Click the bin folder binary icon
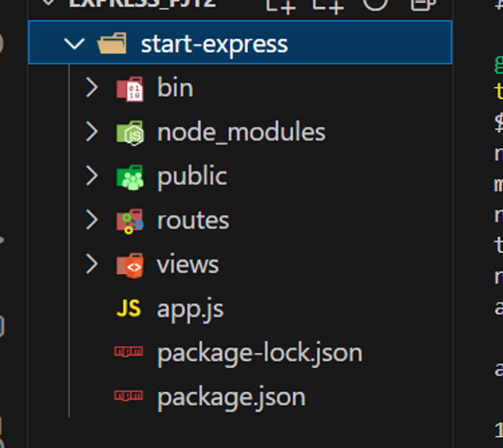This screenshot has width=503, height=448. tap(130, 89)
